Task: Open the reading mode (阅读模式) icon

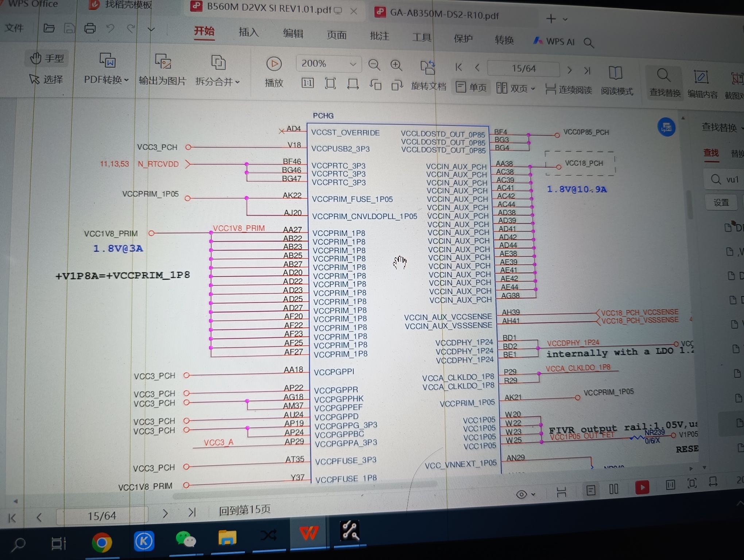Action: click(616, 81)
